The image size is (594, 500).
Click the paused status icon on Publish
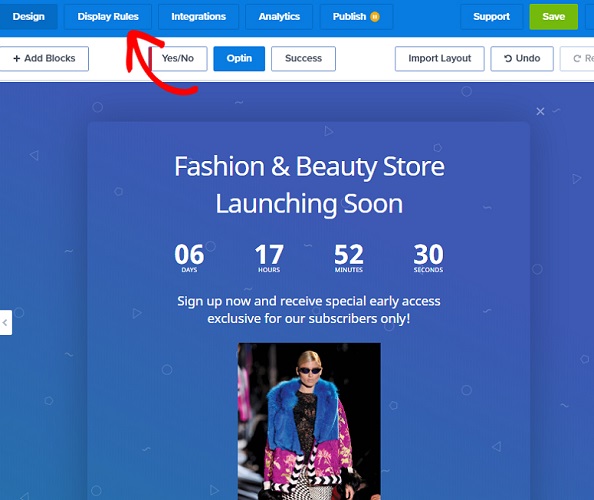pos(375,17)
